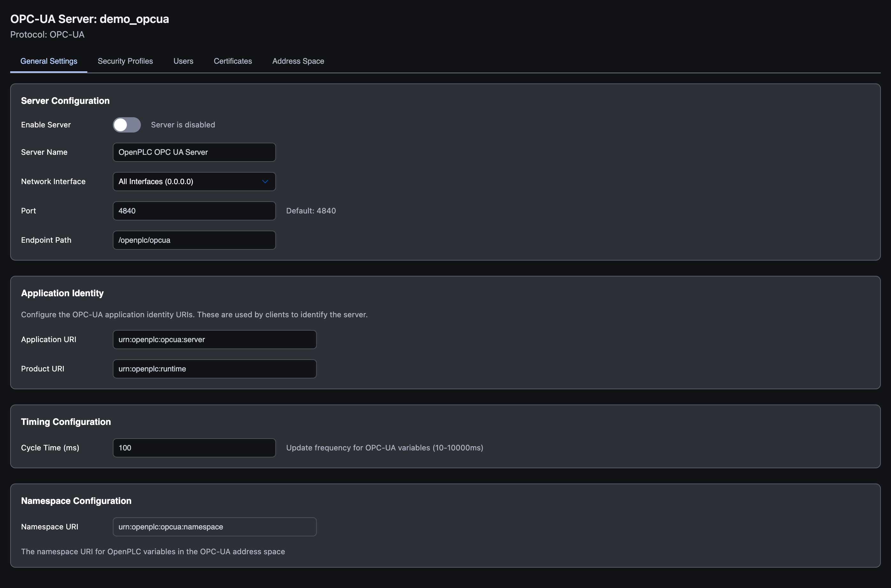This screenshot has width=891, height=588.
Task: Click the 'Timing Configuration' section heading
Action: 66,422
